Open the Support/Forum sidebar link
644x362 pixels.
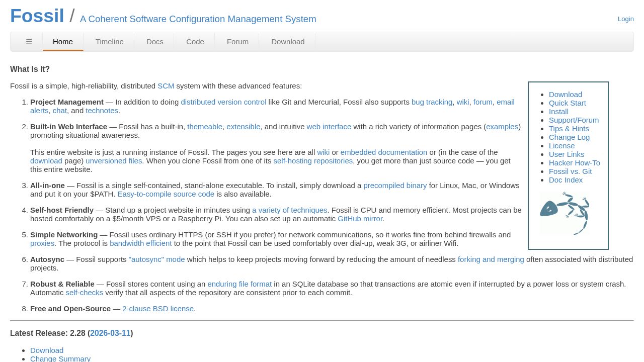point(574,120)
